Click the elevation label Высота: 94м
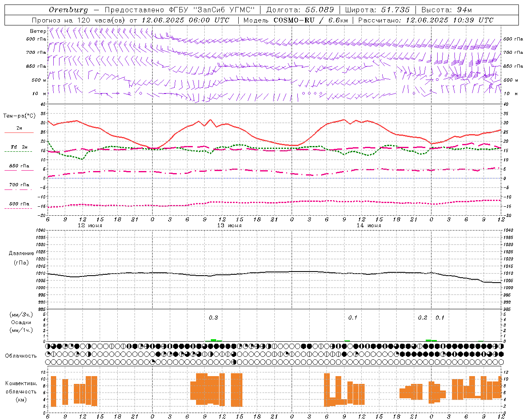The image size is (525, 420). pyautogui.click(x=446, y=10)
